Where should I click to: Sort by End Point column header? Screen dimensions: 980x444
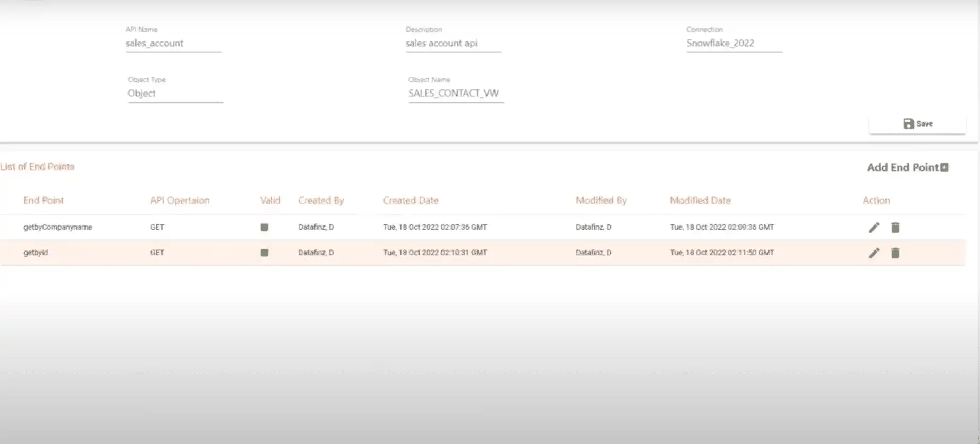[44, 200]
